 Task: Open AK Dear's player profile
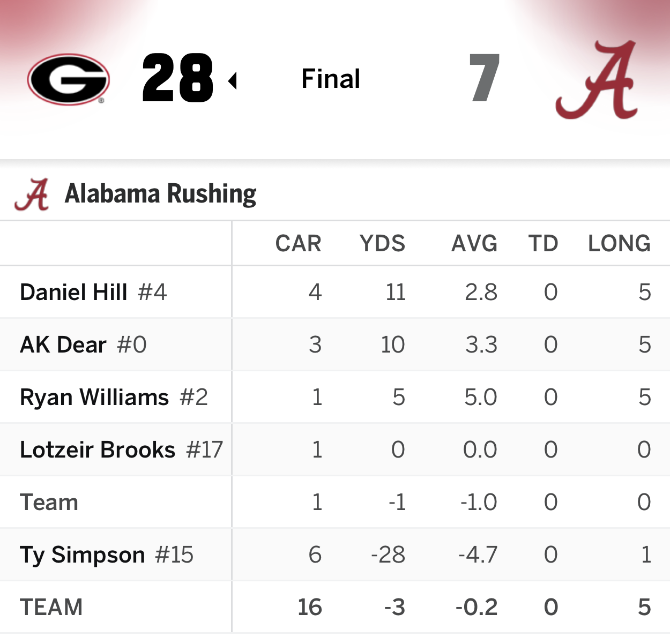click(x=63, y=345)
